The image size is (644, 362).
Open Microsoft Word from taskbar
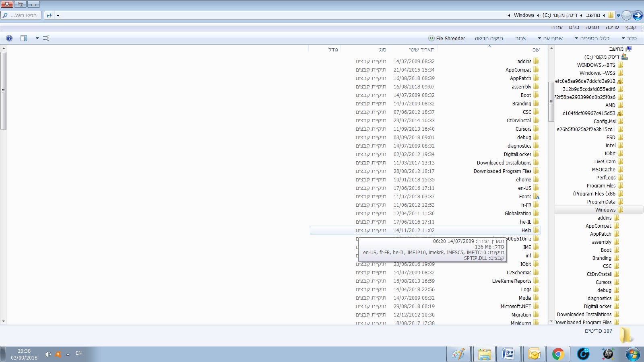509,354
